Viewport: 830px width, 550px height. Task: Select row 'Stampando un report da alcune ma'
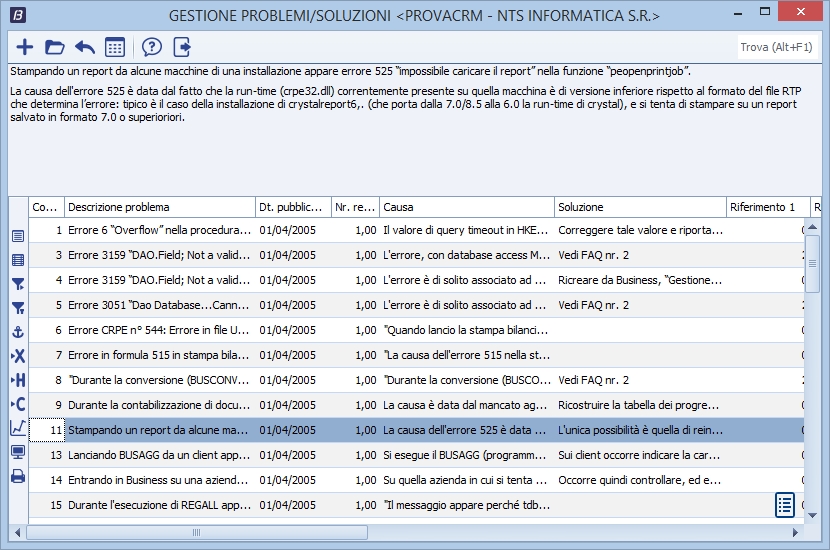point(416,430)
